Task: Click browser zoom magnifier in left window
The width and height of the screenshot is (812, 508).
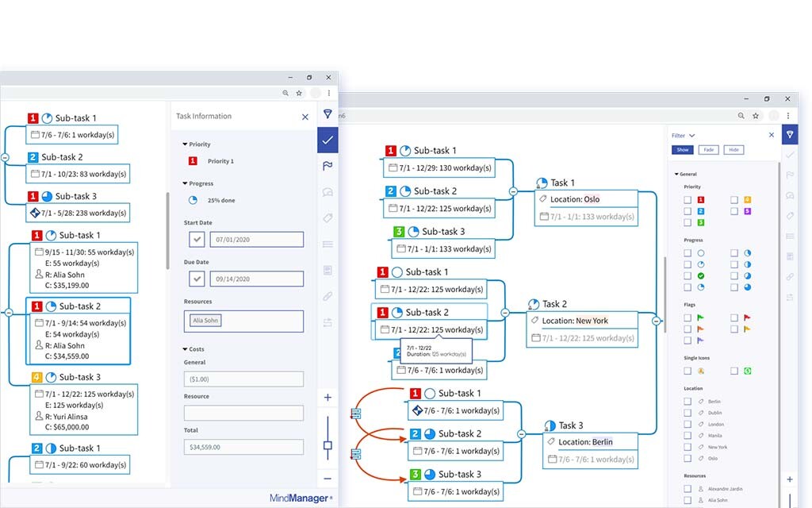Action: (x=285, y=93)
